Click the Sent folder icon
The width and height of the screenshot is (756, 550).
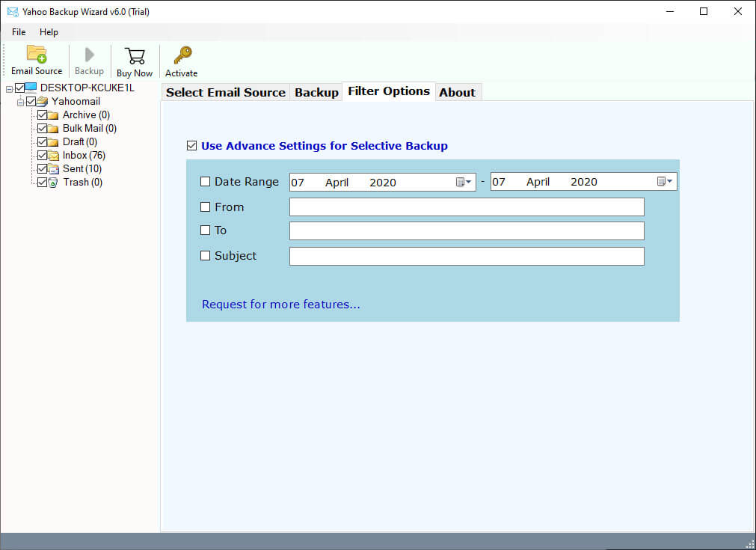[54, 169]
